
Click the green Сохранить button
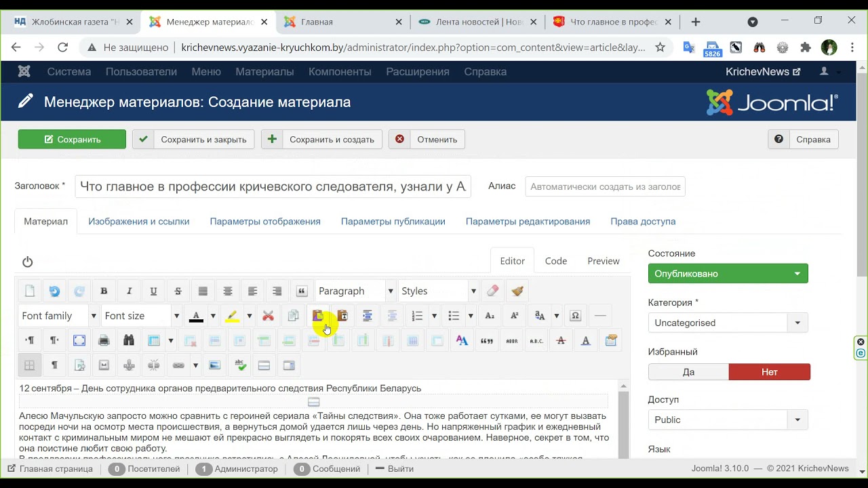coord(72,139)
